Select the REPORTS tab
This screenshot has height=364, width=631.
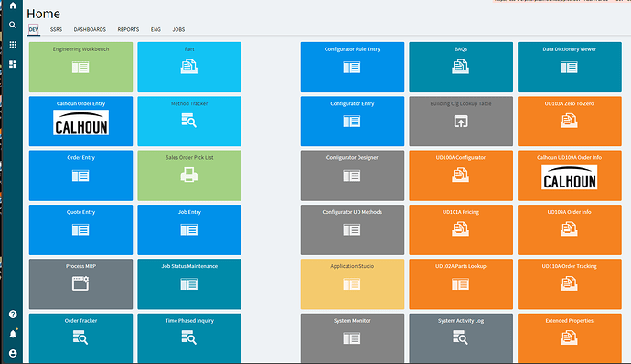(128, 30)
